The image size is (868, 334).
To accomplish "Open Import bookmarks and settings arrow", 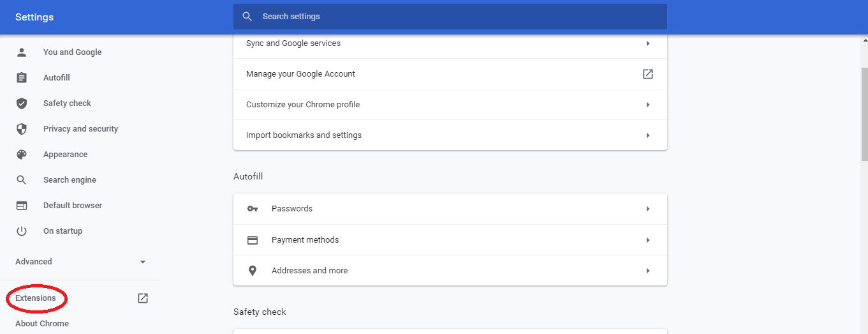I will (648, 135).
